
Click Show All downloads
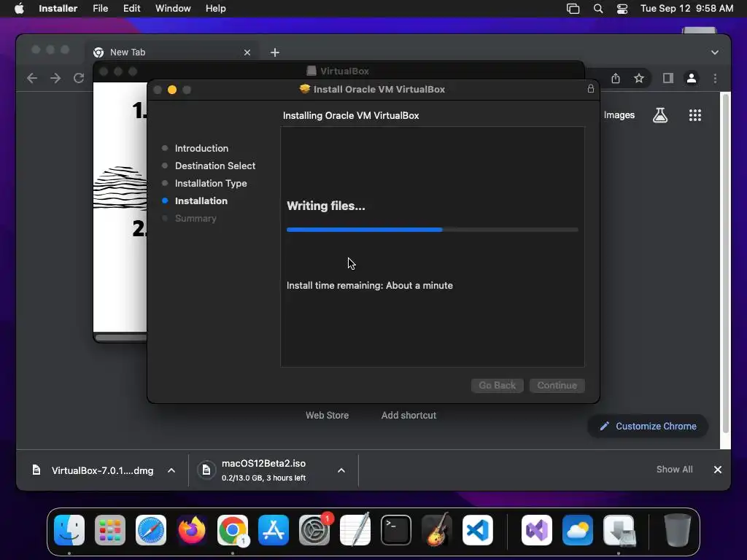click(674, 470)
